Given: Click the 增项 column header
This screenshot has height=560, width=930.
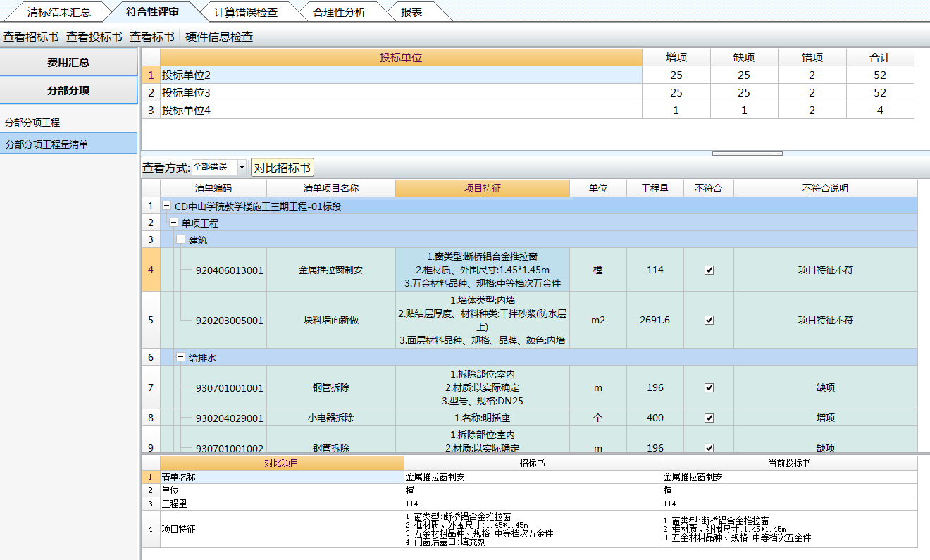Looking at the screenshot, I should coord(676,58).
